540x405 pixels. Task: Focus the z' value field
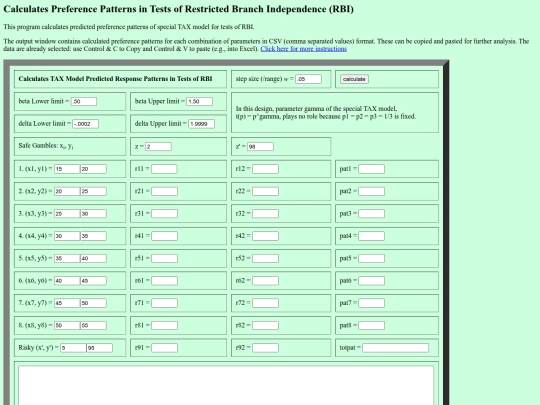pyautogui.click(x=260, y=147)
